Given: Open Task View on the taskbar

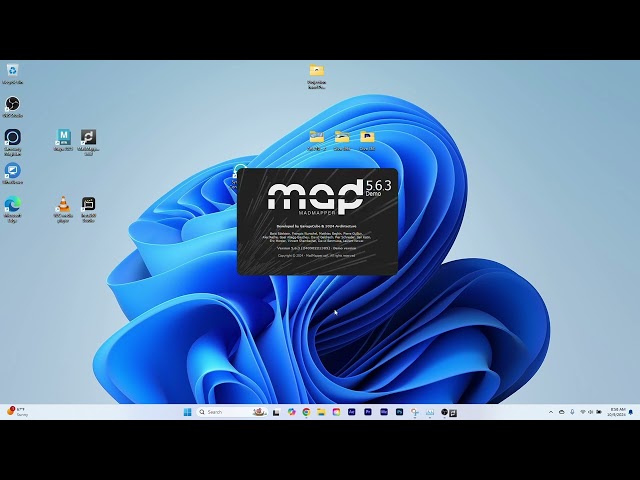Looking at the screenshot, I should [x=276, y=413].
